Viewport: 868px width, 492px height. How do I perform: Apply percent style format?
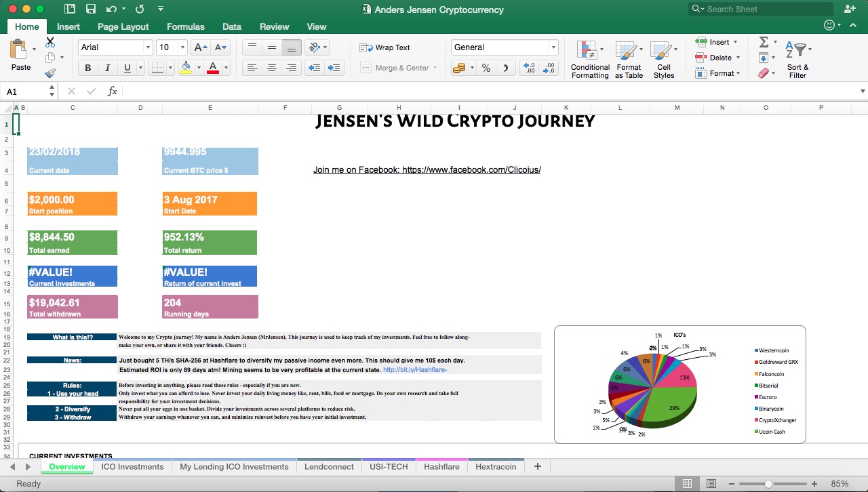486,68
